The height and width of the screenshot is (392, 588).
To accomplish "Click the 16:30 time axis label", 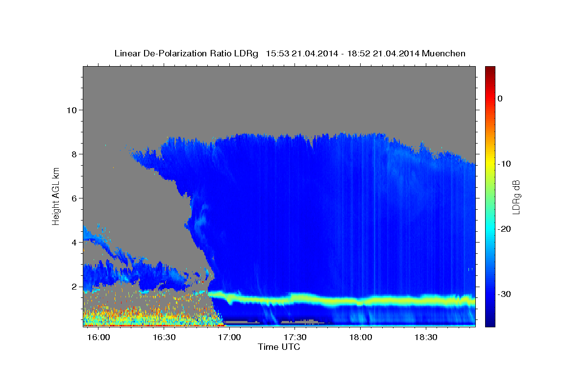I will (164, 337).
